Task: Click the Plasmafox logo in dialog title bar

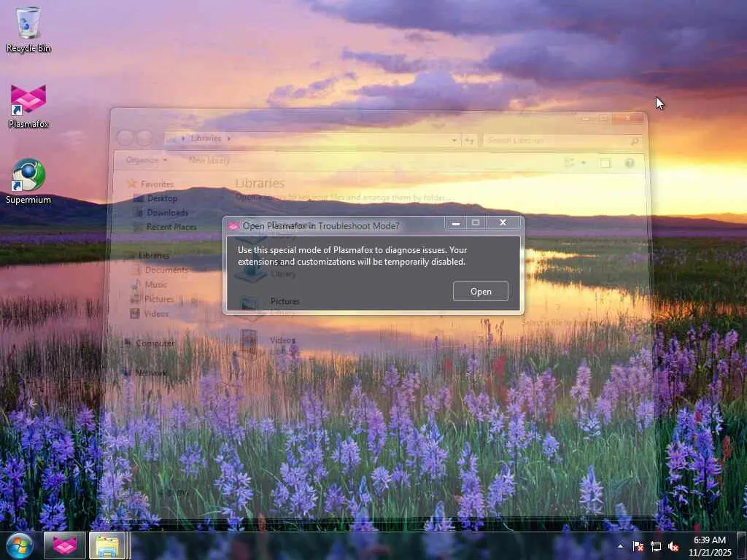Action: pos(233,226)
